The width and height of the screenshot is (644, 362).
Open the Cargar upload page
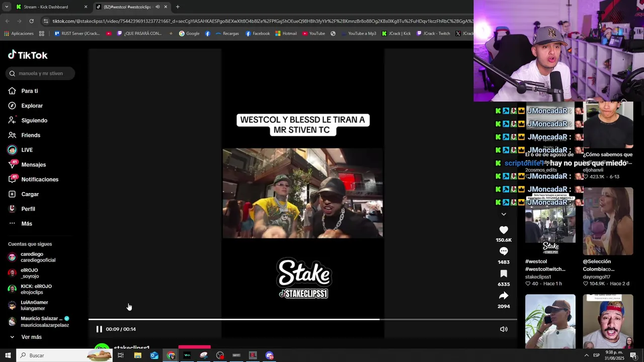[x=30, y=194]
